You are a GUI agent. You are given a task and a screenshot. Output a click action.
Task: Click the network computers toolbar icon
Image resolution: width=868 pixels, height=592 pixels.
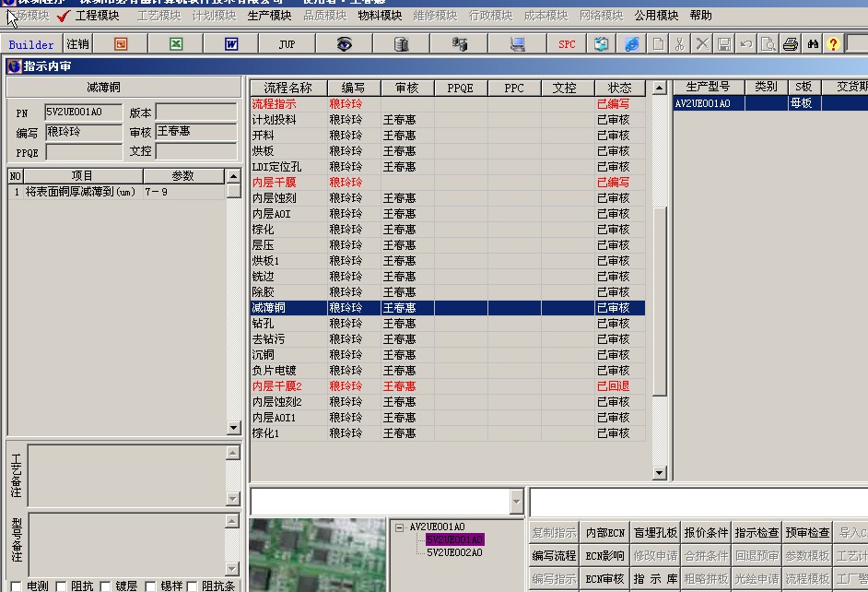tap(459, 43)
